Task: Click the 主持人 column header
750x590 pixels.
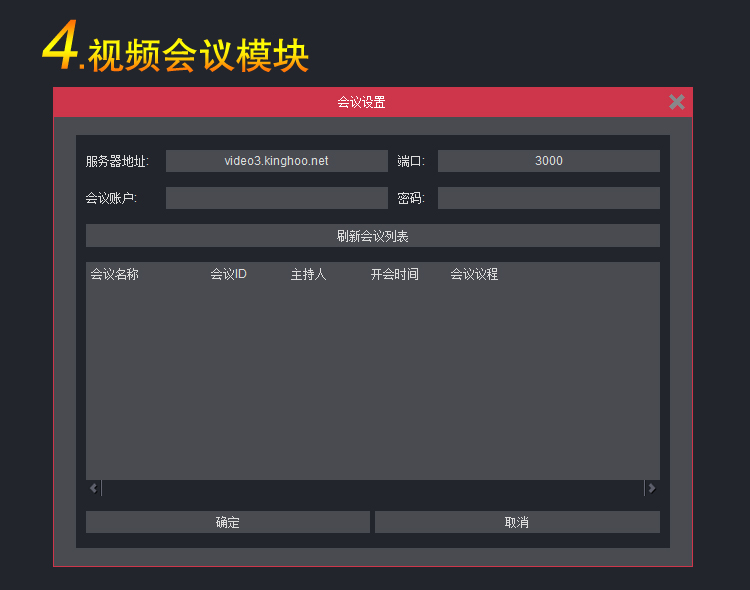Action: click(x=308, y=274)
